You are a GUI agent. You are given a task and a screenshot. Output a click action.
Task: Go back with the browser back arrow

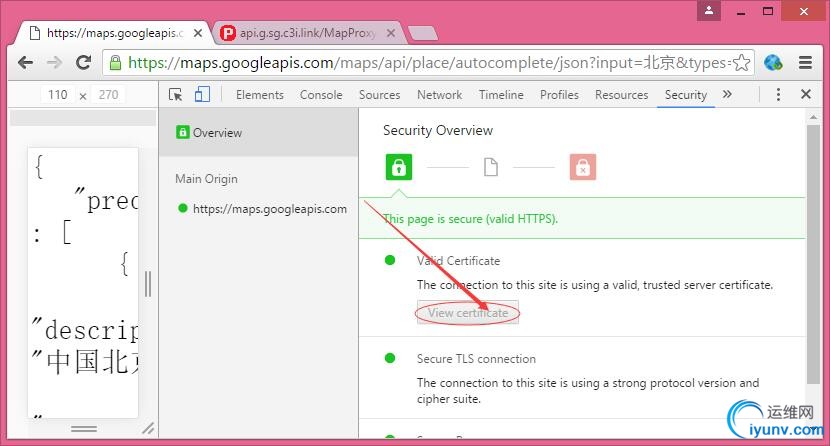[x=25, y=63]
